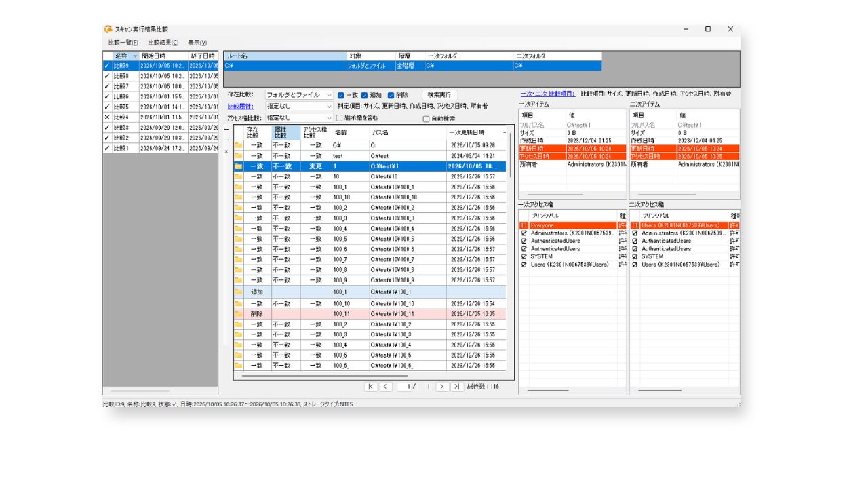The height and width of the screenshot is (502, 868).
Task: Go to the previous results page
Action: [386, 387]
